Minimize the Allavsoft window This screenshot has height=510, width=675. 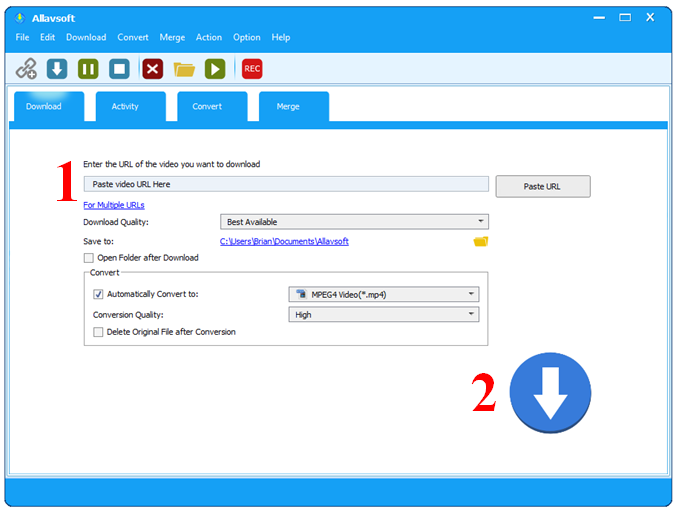point(599,18)
